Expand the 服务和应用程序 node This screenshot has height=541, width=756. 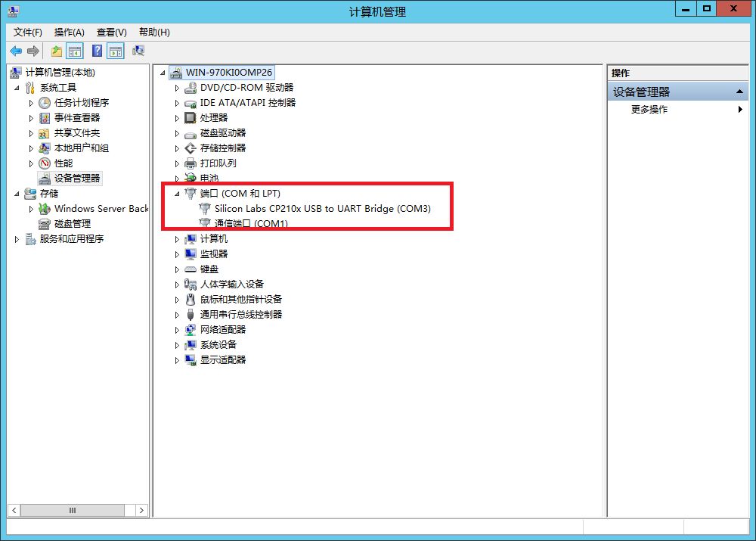tap(17, 239)
